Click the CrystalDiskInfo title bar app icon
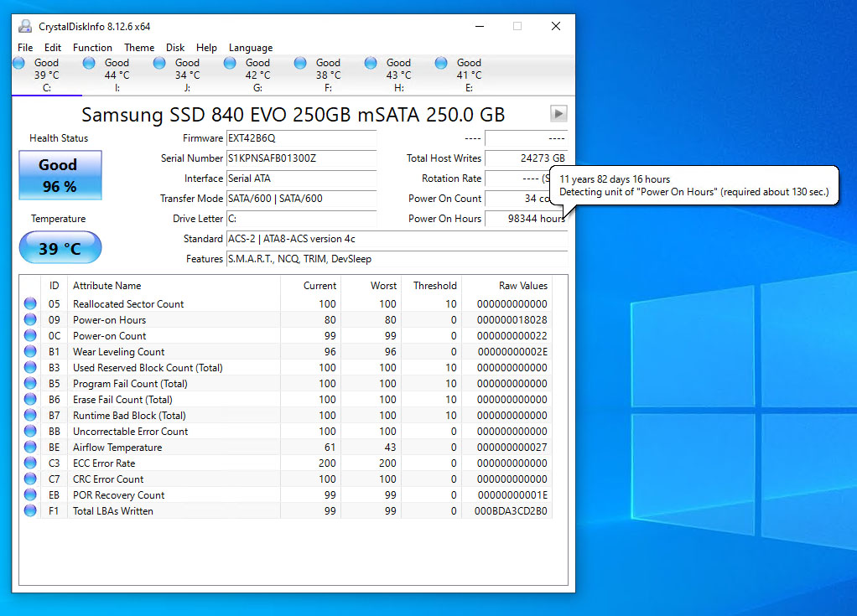Screen dimensions: 857x616 click(x=25, y=26)
